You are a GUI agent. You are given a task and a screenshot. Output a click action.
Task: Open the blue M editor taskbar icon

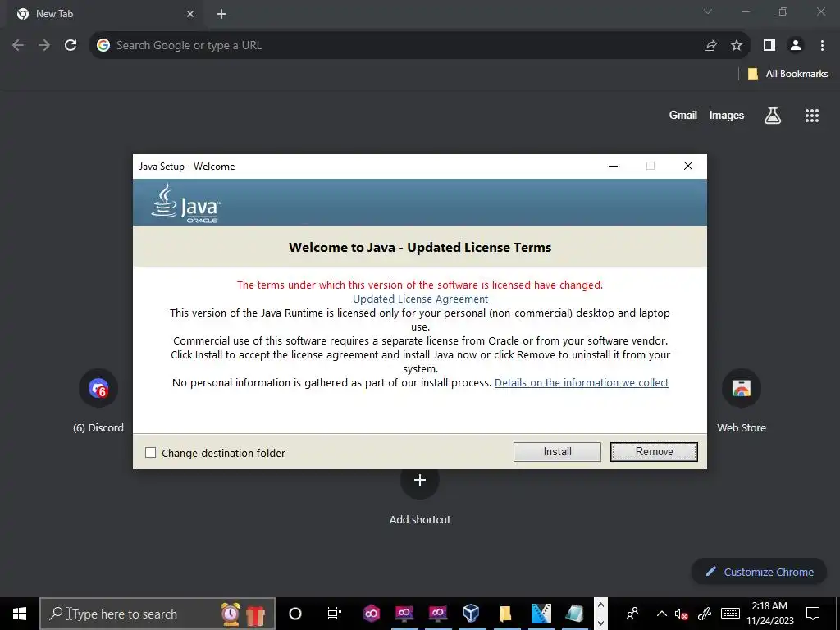point(541,614)
